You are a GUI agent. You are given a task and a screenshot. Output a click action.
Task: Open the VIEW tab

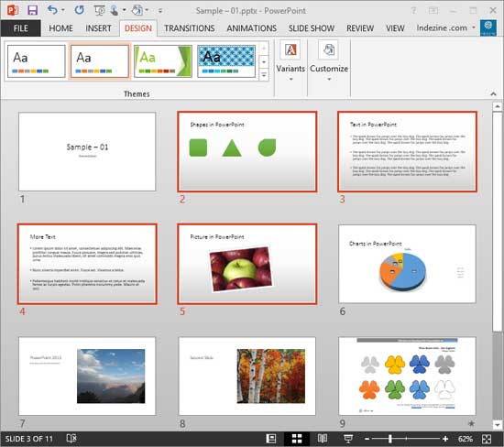click(x=395, y=28)
